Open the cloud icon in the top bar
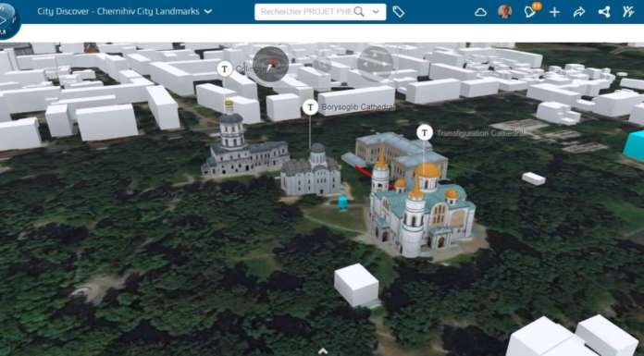Screen dimensions: 644x356 coord(480,12)
